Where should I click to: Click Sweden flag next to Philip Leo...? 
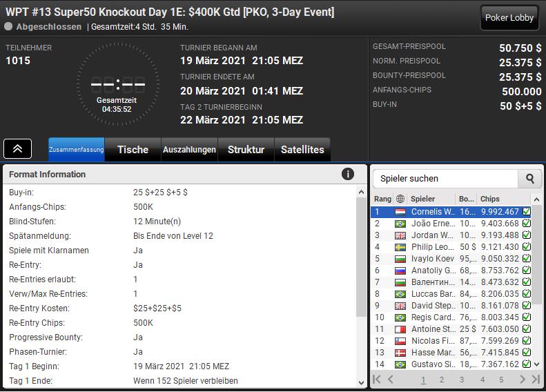pos(400,247)
